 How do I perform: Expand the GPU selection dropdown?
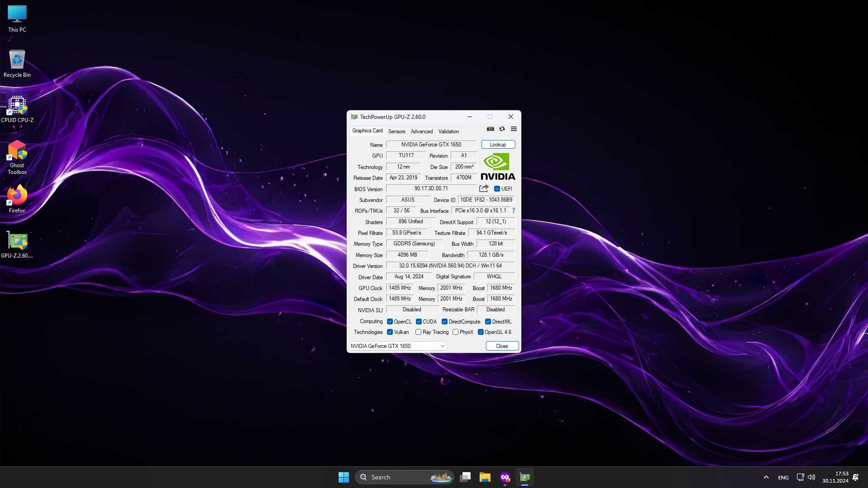click(397, 346)
